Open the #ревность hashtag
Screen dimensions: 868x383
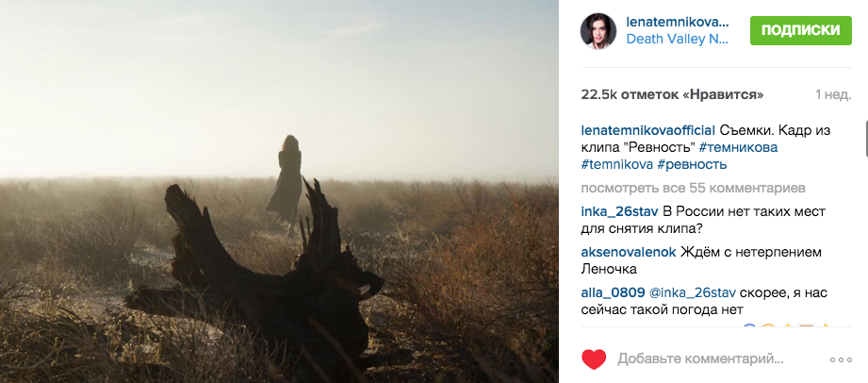(692, 165)
